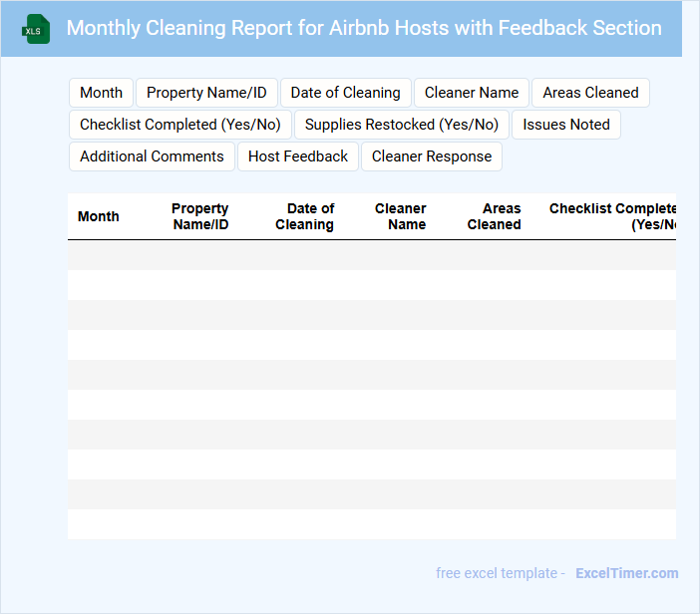The height and width of the screenshot is (614, 700).
Task: Select the Month tag
Action: tap(101, 93)
